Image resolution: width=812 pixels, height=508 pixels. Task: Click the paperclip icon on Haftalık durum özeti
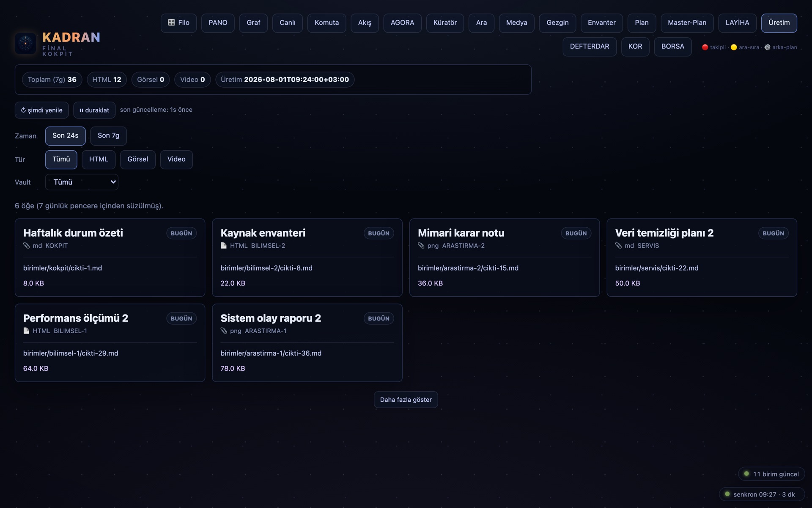point(26,246)
